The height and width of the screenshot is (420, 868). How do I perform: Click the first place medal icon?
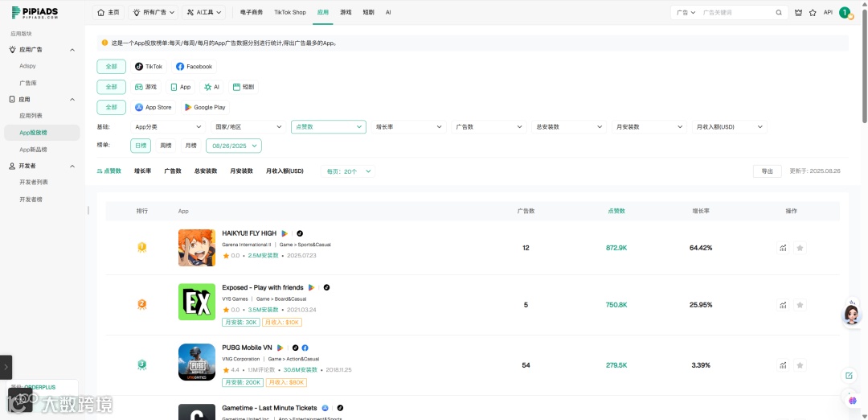click(142, 248)
